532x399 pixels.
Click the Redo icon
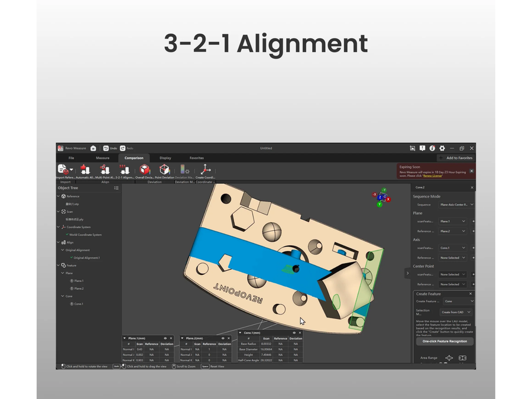coord(123,148)
